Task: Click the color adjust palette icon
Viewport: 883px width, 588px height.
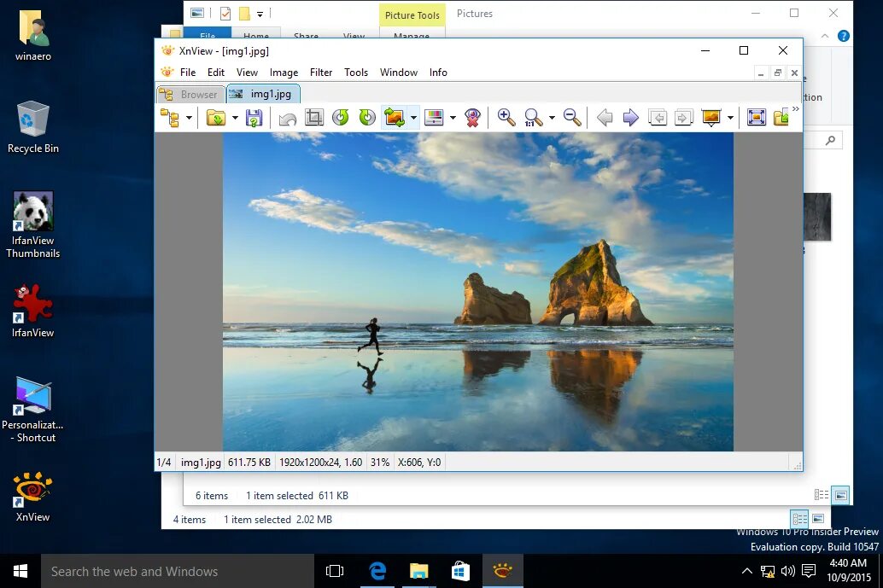Action: click(x=434, y=118)
